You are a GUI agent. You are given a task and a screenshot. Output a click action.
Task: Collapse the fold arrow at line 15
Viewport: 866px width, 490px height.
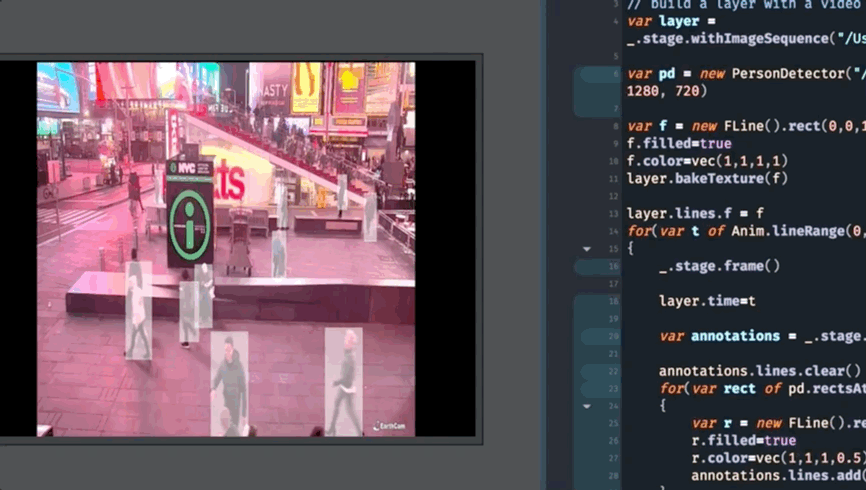coord(587,248)
